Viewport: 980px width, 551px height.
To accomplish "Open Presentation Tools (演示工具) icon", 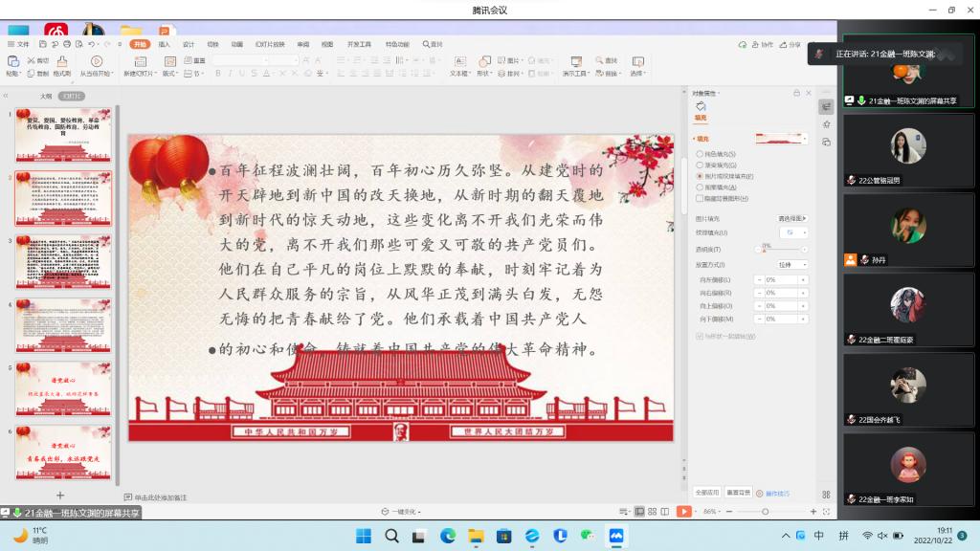I will pos(575,62).
